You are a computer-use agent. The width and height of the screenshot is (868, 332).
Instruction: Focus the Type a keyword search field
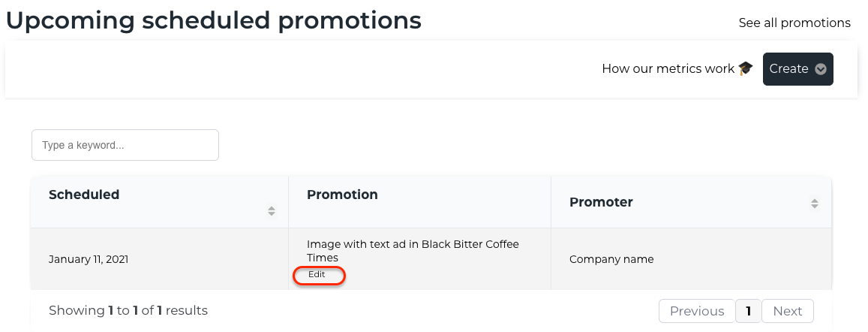pos(125,145)
